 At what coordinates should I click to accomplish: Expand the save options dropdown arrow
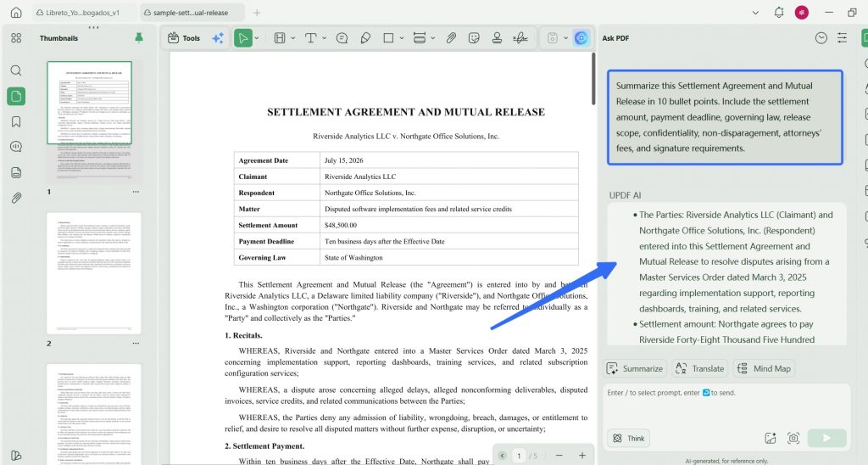565,38
